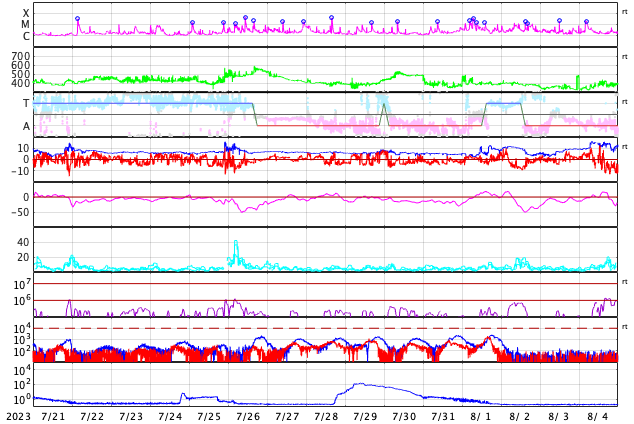Screen dimensions: 634x424
Task: Click the 700 axis value
Action: pos(21,56)
